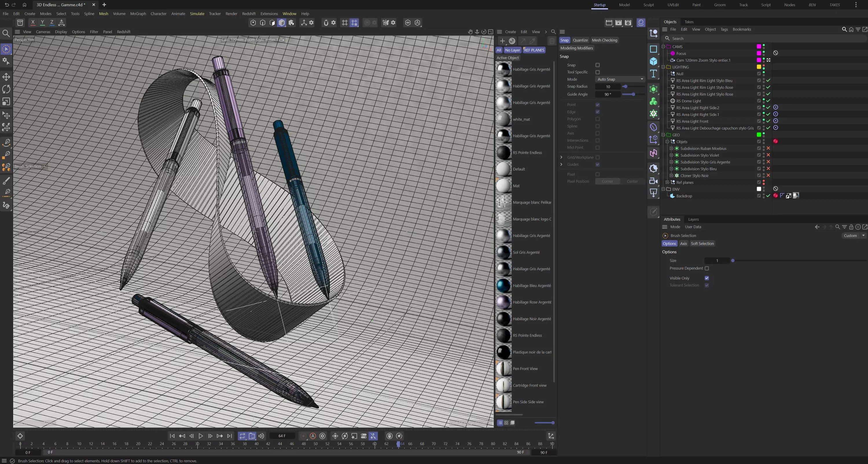Toggle sound playback speaker icon
868x464 pixels.
pos(261,436)
